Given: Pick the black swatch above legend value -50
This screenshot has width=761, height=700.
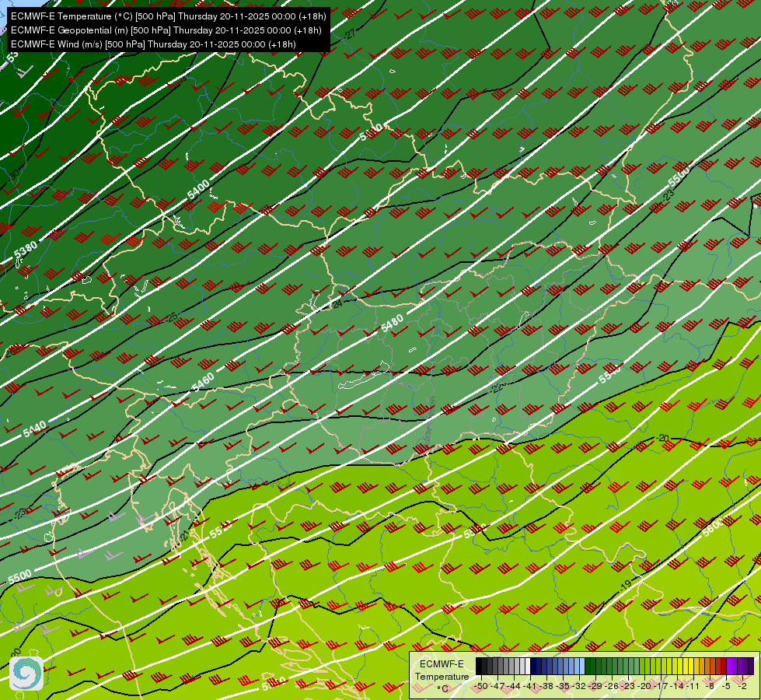Looking at the screenshot, I should 479,666.
